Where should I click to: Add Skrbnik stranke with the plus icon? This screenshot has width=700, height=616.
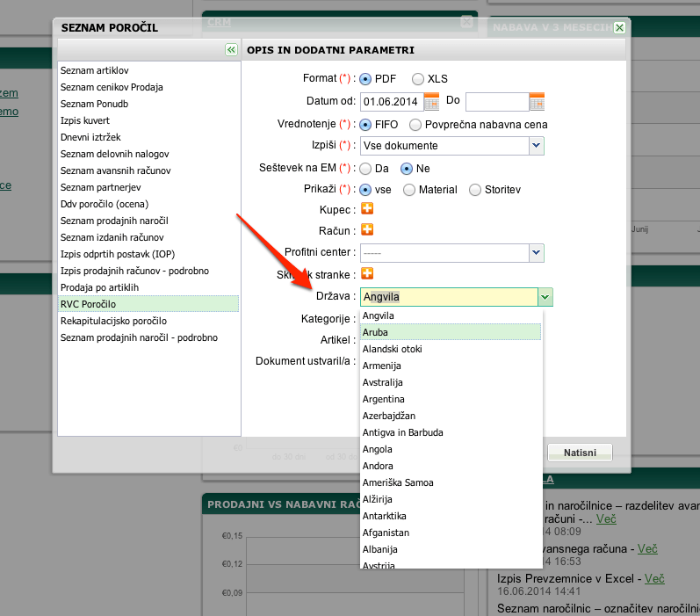point(367,273)
